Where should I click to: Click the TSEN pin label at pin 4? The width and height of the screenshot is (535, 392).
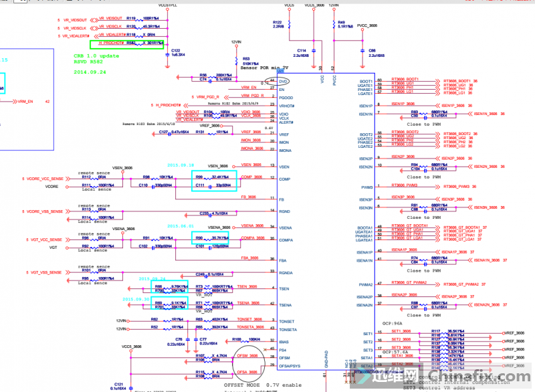pos(284,289)
